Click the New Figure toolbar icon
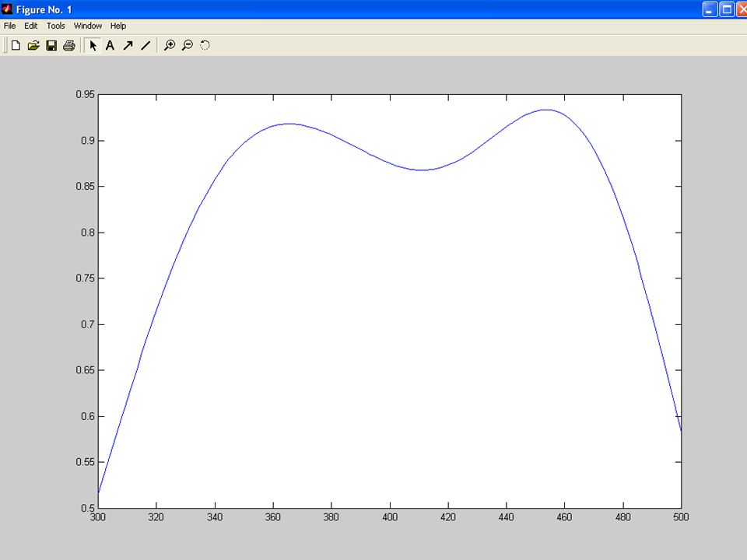 [x=16, y=45]
